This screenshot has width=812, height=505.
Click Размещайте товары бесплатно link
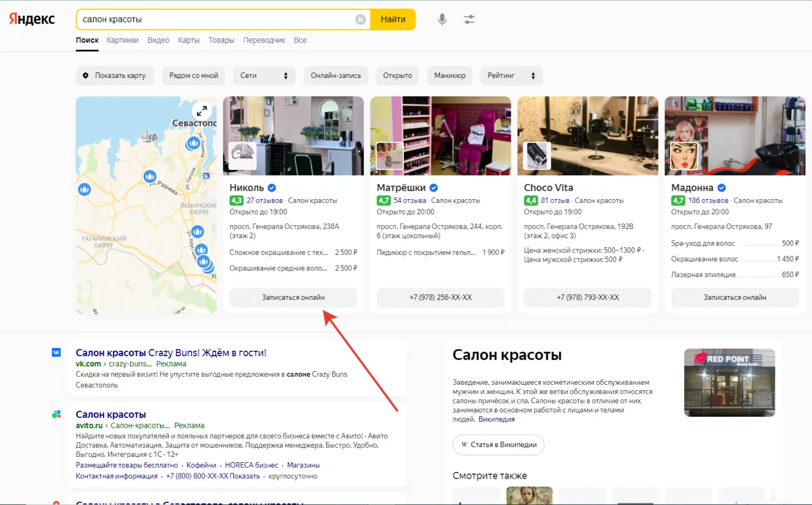click(x=127, y=465)
